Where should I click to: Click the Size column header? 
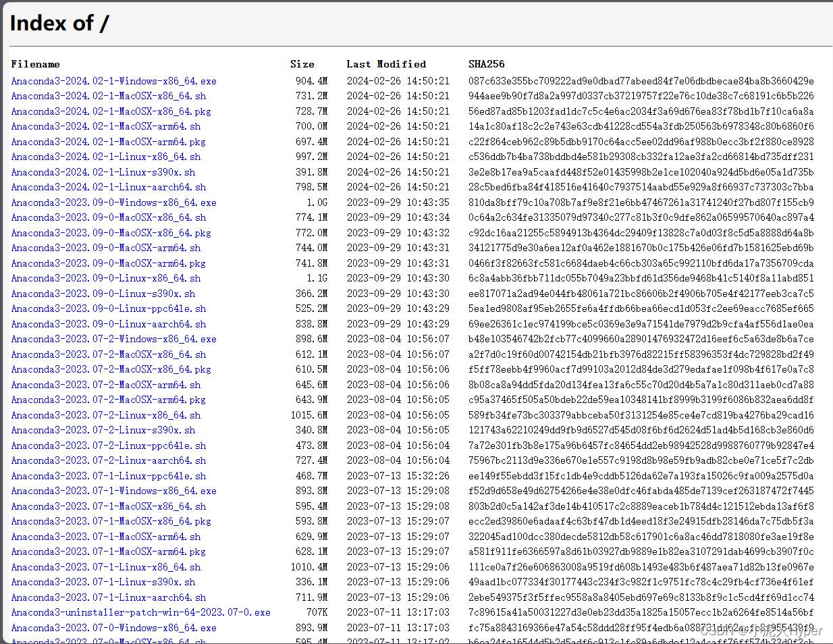tap(302, 64)
